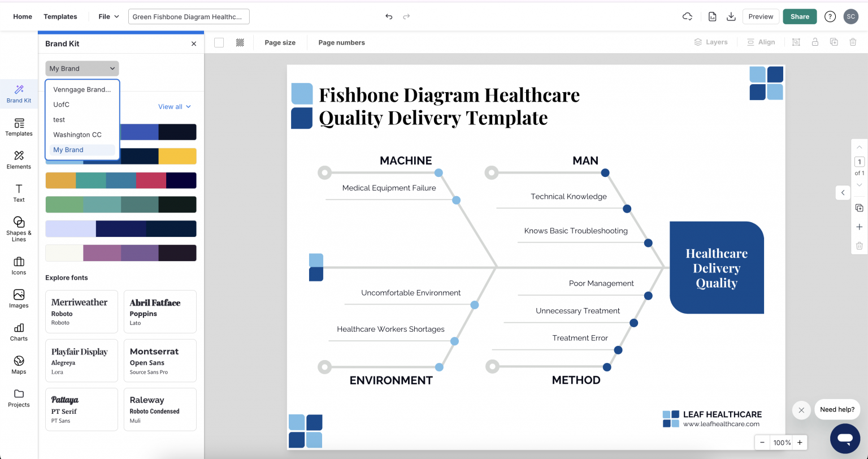This screenshot has height=459, width=868.
Task: Select Washington CC from the brand list
Action: [77, 135]
